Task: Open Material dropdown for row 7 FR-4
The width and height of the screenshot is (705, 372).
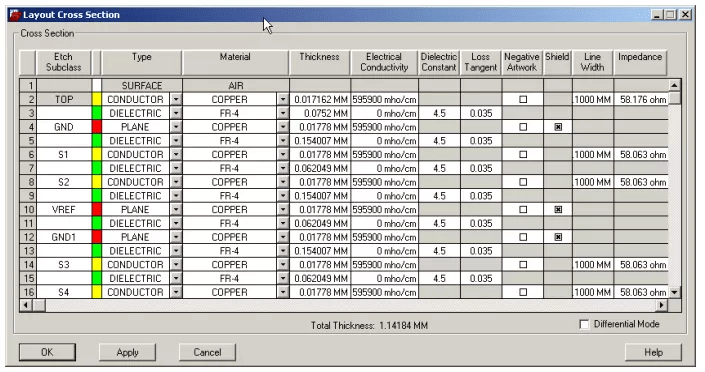Action: pyautogui.click(x=282, y=168)
